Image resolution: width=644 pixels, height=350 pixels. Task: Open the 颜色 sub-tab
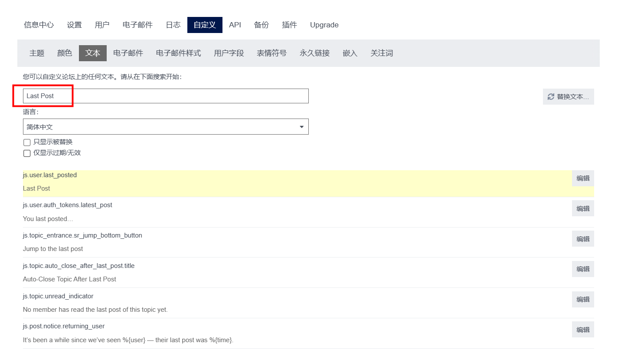click(65, 53)
